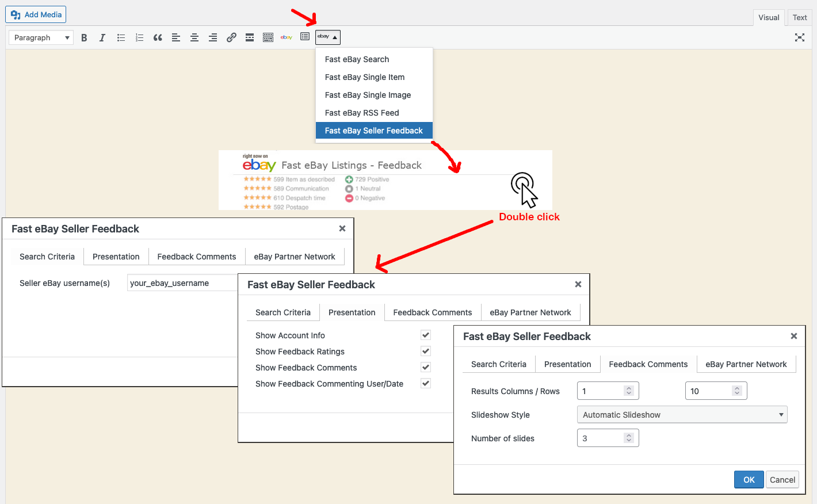Select Feedback Comments tab in front dialog

[648, 364]
